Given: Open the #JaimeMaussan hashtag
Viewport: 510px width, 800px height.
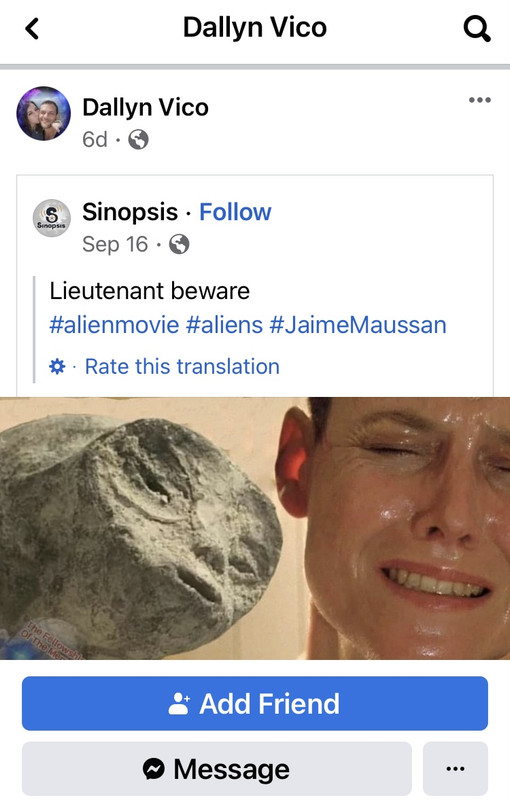Looking at the screenshot, I should point(358,325).
